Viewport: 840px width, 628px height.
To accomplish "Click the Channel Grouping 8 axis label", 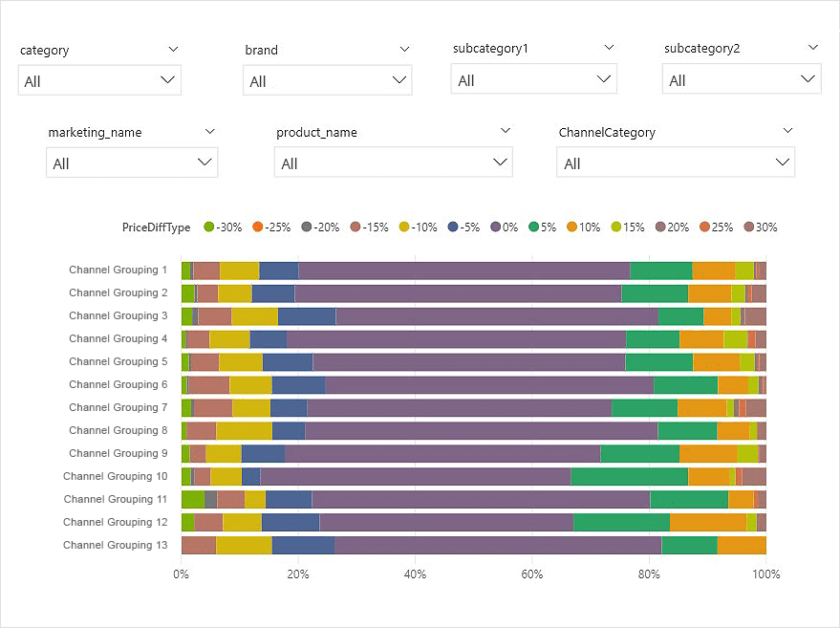I will pos(118,430).
